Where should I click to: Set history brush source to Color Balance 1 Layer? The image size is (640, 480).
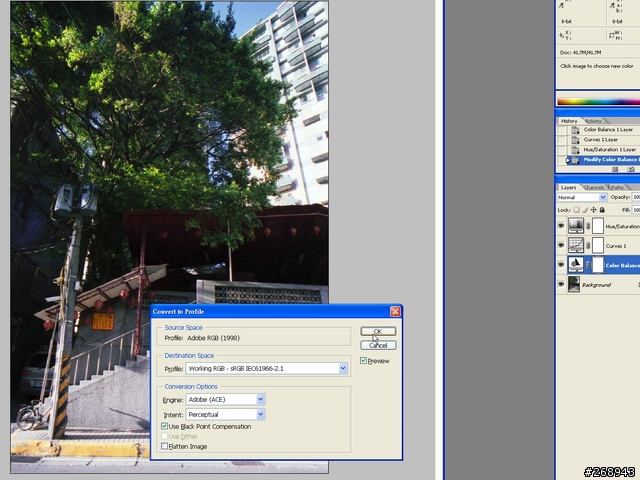point(562,130)
